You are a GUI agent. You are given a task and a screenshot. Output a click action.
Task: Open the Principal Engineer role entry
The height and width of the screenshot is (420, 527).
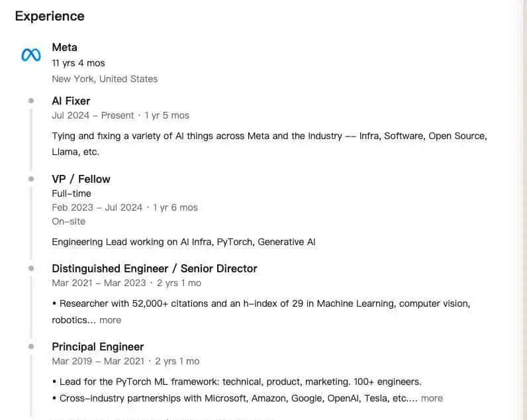pos(97,346)
